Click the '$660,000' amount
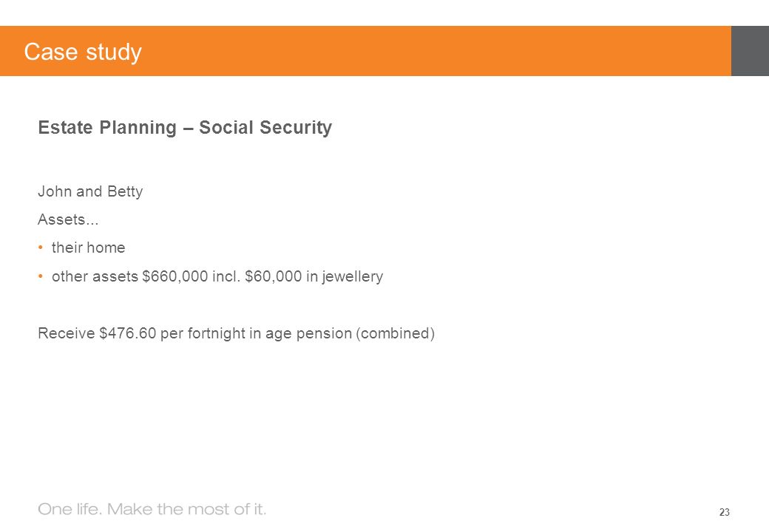Image resolution: width=769 pixels, height=532 pixels. coord(175,276)
